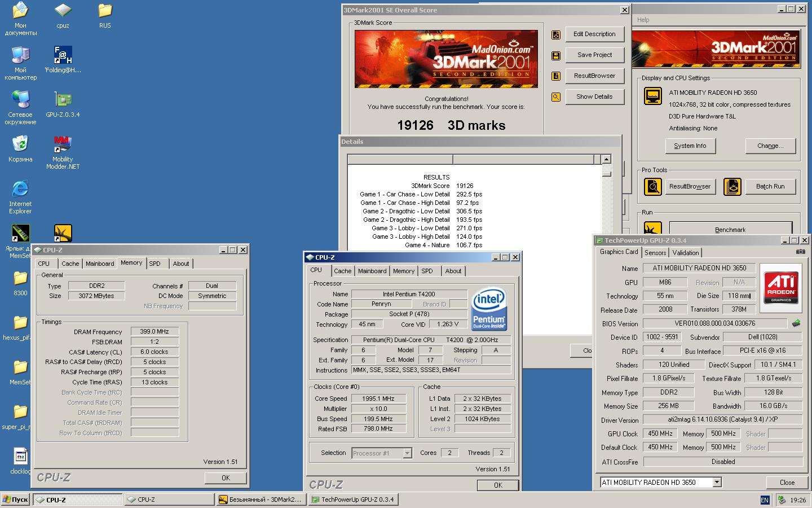Click the DRAM Frequency value field

tap(155, 331)
